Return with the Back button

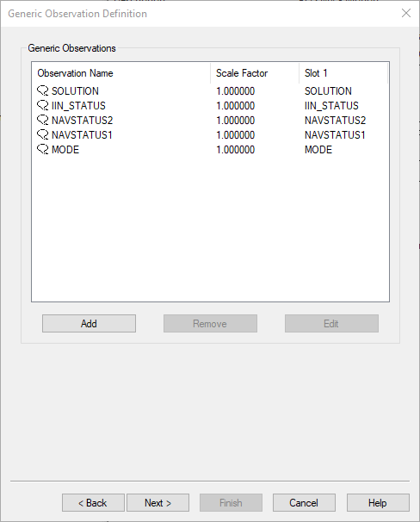point(93,503)
